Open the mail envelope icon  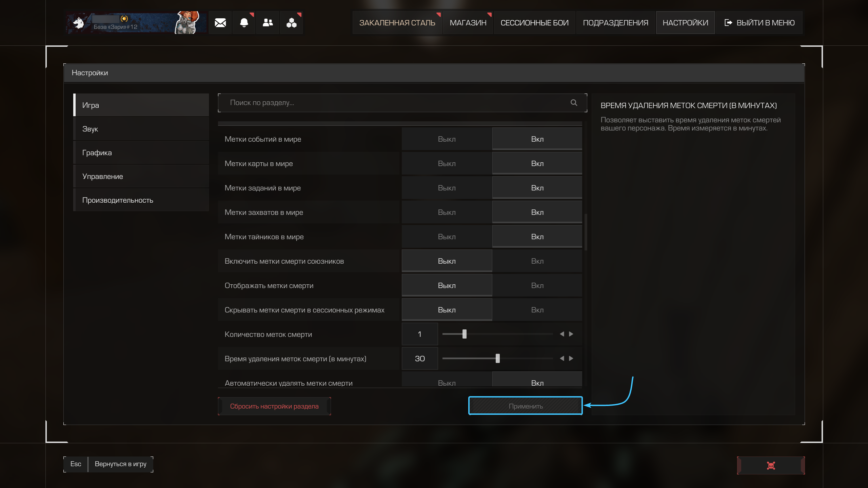coord(220,23)
